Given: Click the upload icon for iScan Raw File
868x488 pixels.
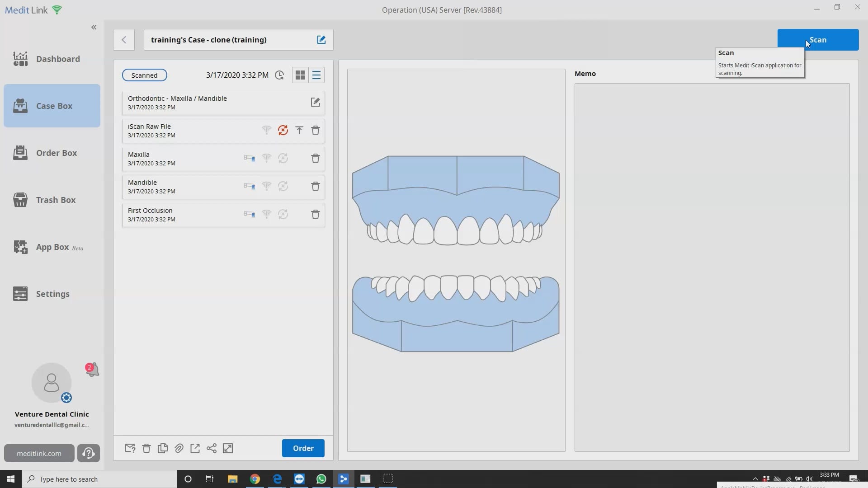Looking at the screenshot, I should (x=299, y=130).
